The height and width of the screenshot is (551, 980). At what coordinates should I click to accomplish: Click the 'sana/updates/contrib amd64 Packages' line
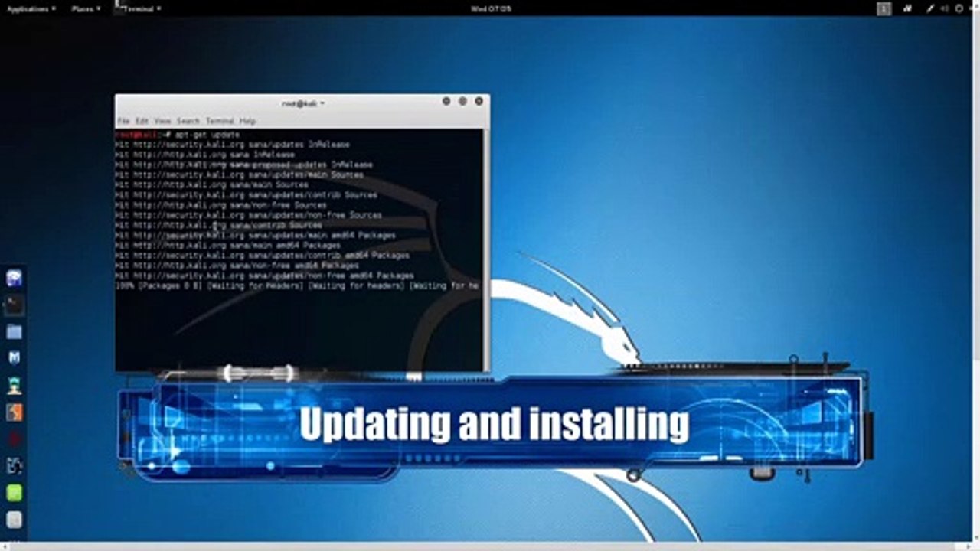[263, 255]
